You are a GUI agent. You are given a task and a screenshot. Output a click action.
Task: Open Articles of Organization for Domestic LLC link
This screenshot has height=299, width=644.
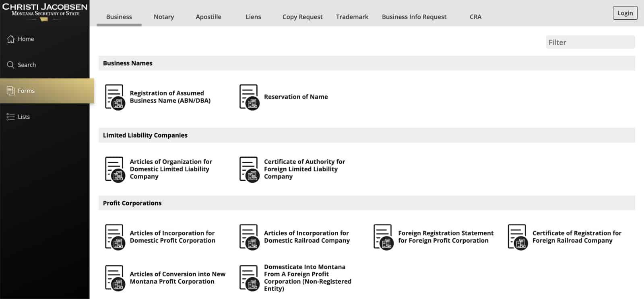[171, 169]
